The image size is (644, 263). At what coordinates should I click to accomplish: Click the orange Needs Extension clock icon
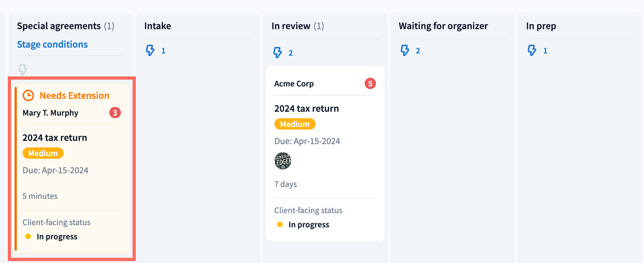coord(28,96)
